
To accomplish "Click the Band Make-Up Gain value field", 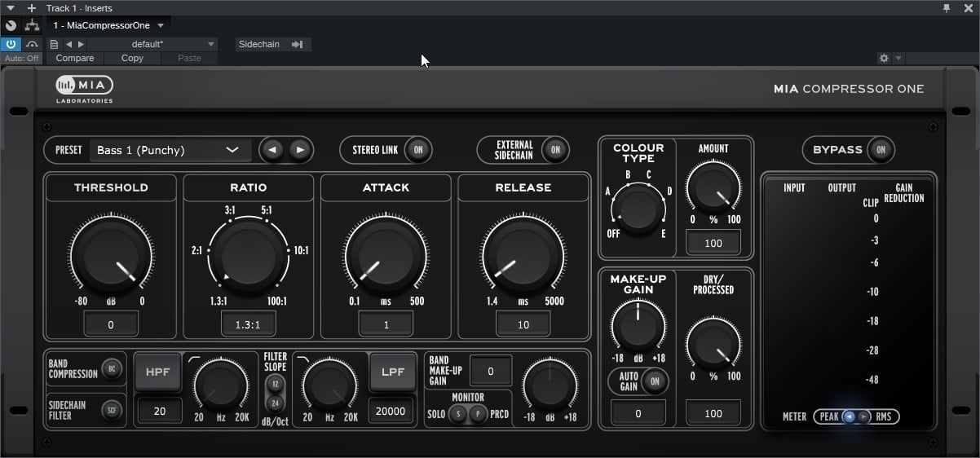I will (491, 371).
